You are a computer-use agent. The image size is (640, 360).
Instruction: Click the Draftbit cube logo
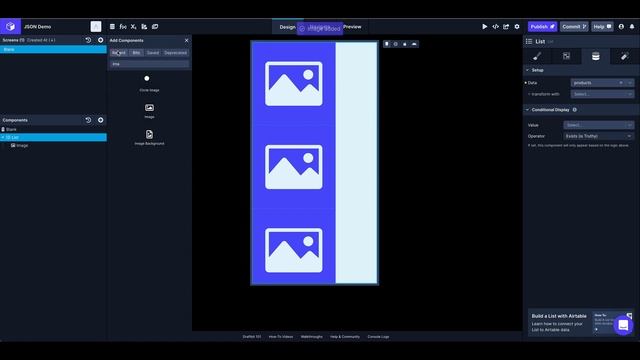(10, 27)
